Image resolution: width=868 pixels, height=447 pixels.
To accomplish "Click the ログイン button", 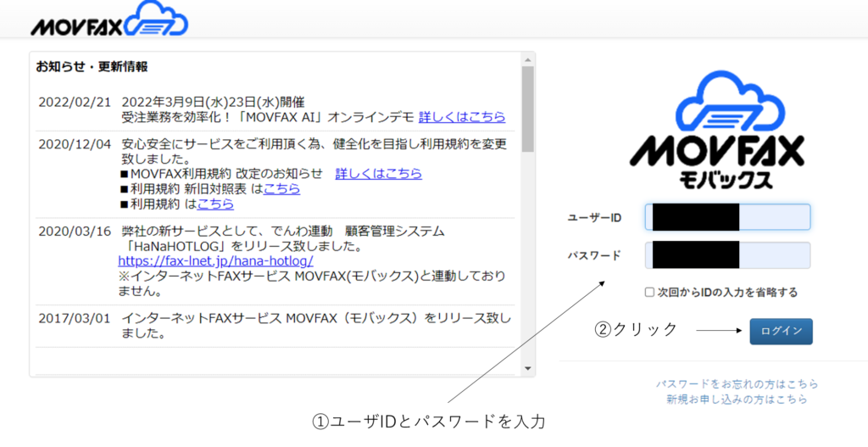I will tap(781, 332).
